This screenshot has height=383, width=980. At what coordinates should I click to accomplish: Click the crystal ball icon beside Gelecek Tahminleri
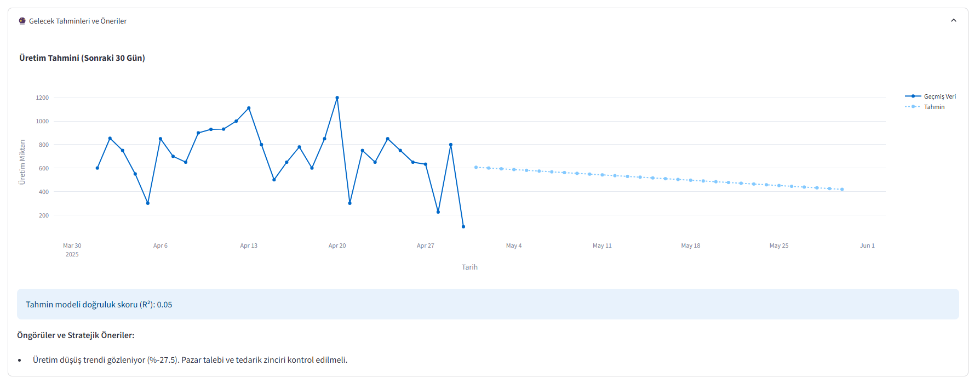click(x=22, y=21)
